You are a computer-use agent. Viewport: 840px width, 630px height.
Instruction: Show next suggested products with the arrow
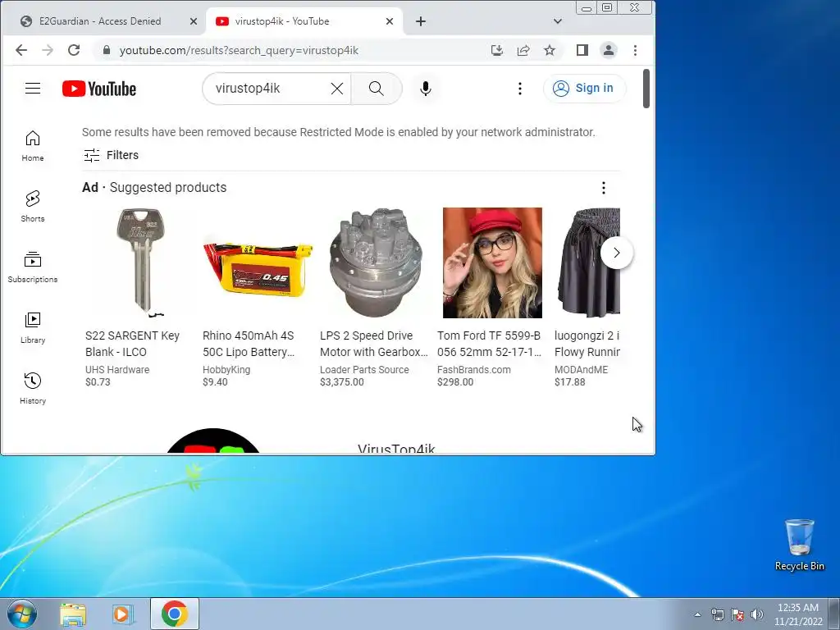617,253
